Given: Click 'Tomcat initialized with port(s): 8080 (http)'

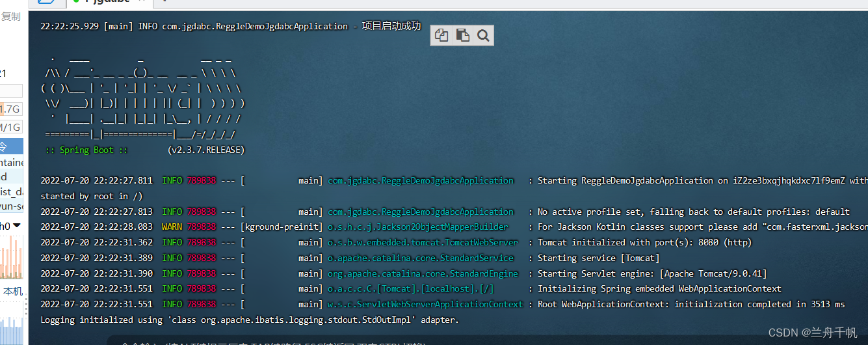Looking at the screenshot, I should tap(644, 242).
